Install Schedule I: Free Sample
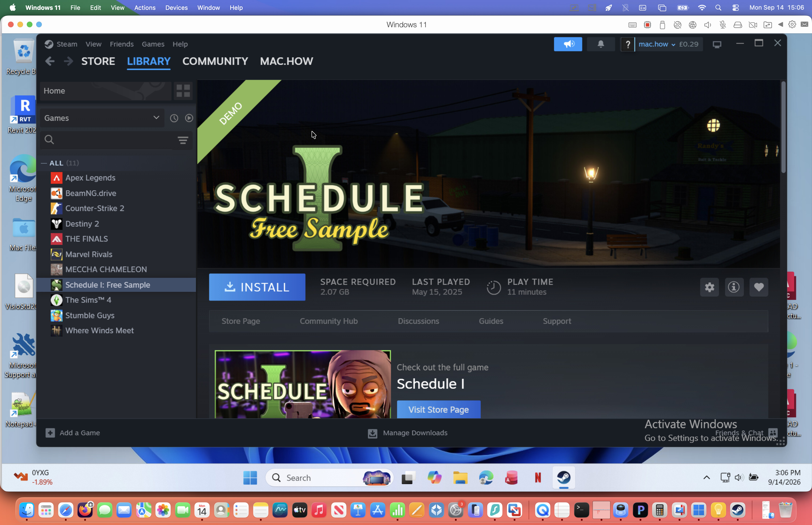Image resolution: width=812 pixels, height=525 pixels. (257, 287)
